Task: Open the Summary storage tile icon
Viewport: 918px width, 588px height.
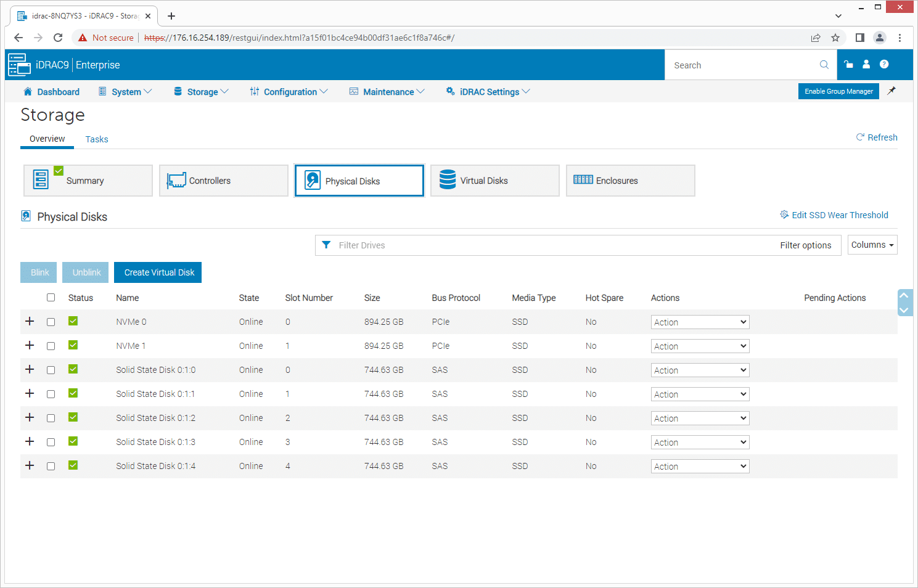Action: coord(39,180)
